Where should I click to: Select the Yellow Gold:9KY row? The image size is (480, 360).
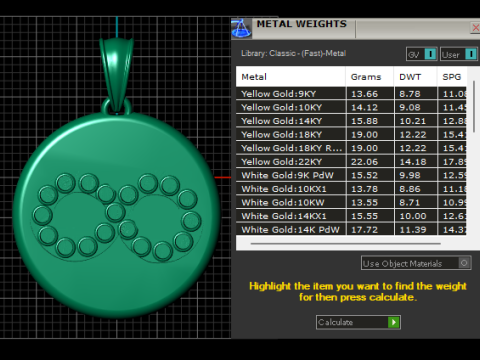pos(351,94)
